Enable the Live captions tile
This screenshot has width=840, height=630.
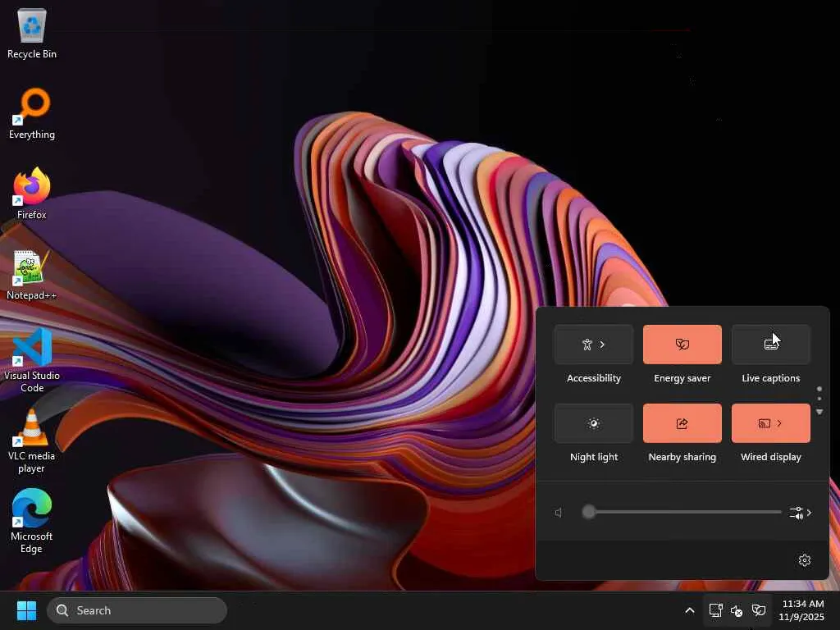[771, 345]
